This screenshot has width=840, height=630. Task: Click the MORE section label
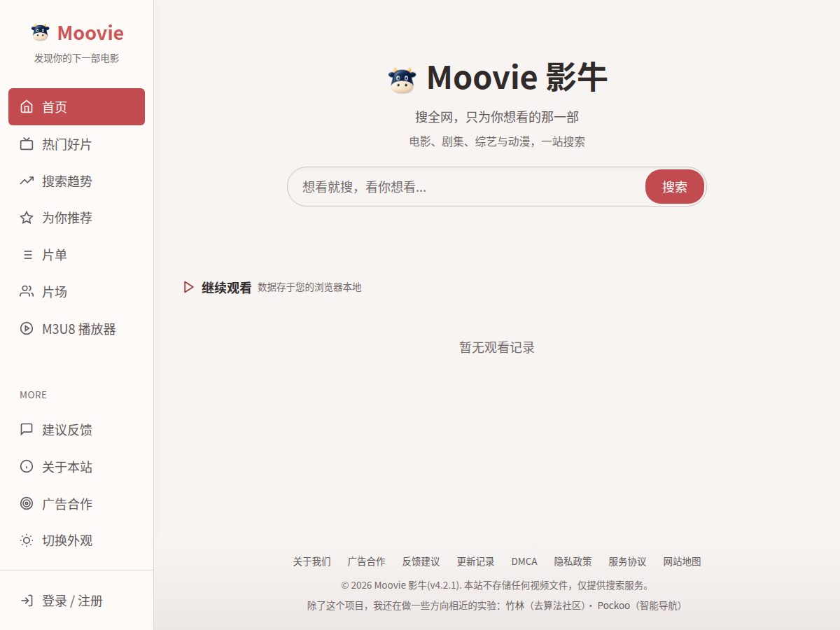click(33, 395)
